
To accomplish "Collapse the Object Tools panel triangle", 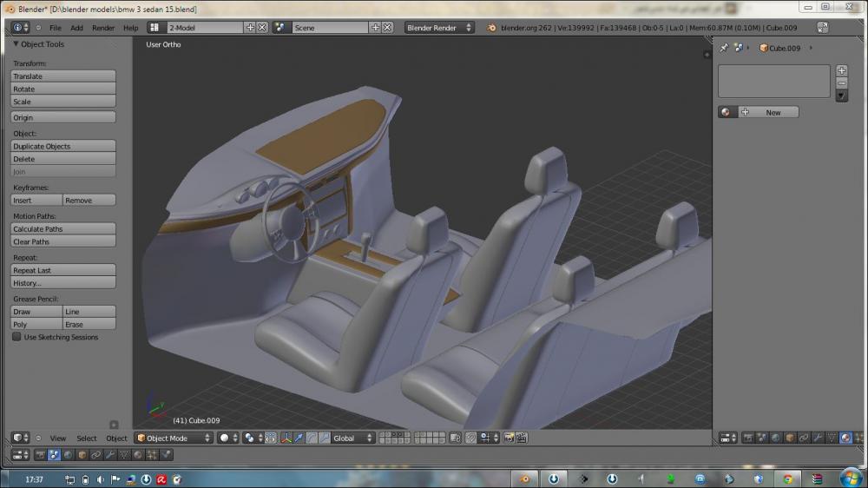I will coord(16,44).
